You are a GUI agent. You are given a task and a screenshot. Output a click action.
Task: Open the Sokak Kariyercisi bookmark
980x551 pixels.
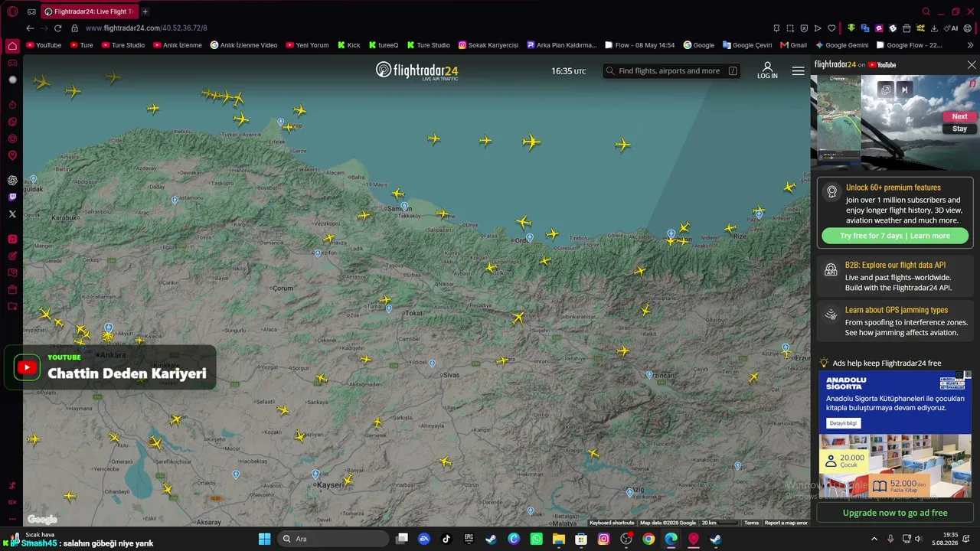click(488, 45)
